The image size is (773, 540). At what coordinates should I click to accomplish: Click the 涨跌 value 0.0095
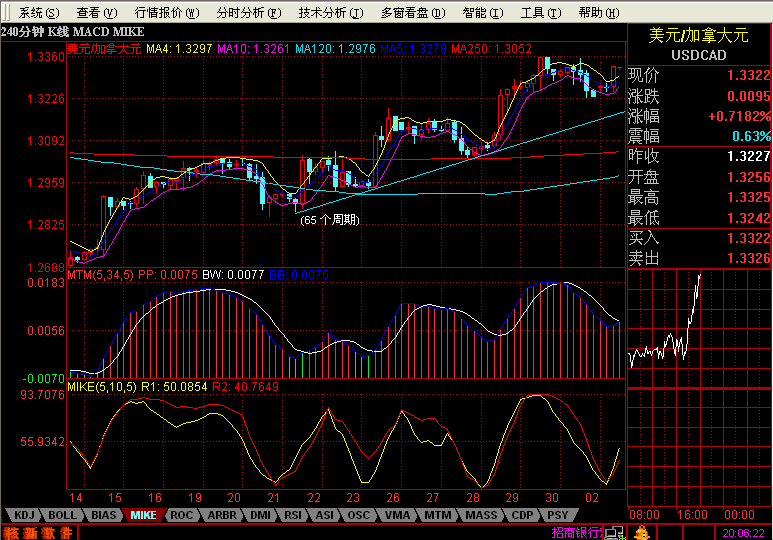click(x=748, y=96)
